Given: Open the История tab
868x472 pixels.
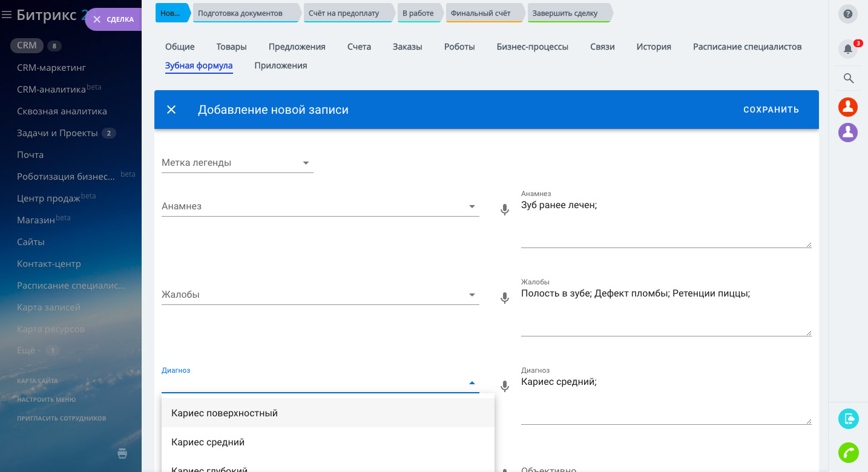Looking at the screenshot, I should (x=653, y=47).
